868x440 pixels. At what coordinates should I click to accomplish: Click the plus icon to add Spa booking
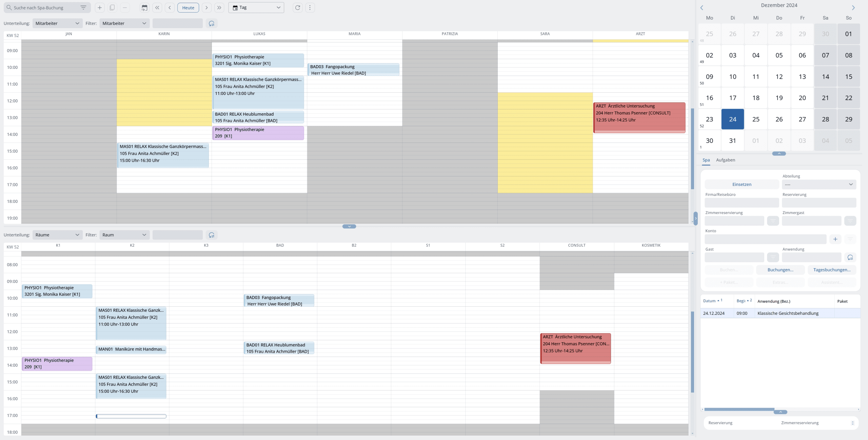tap(99, 7)
